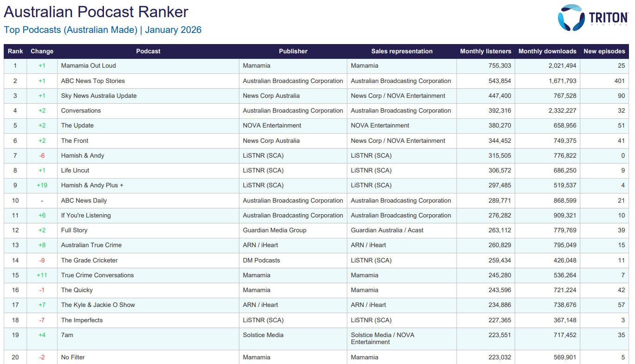635x364 pixels.
Task: Click the Guardian Australia / Acast sales cell
Action: [387, 230]
